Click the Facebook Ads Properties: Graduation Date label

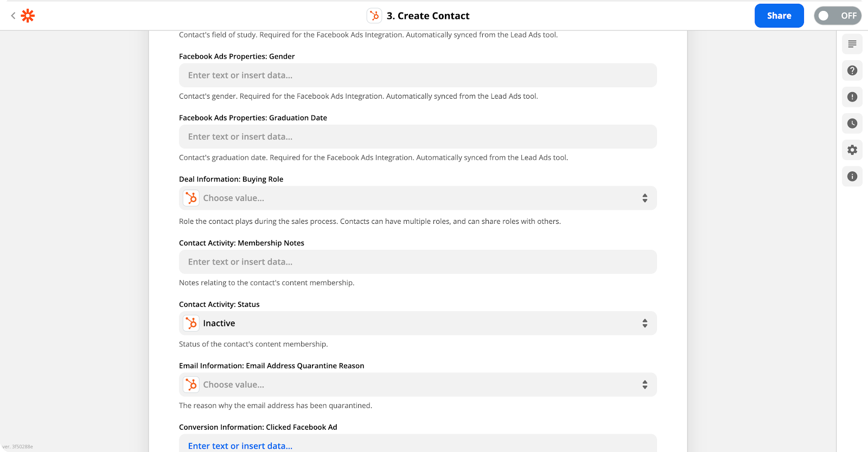[x=253, y=118]
